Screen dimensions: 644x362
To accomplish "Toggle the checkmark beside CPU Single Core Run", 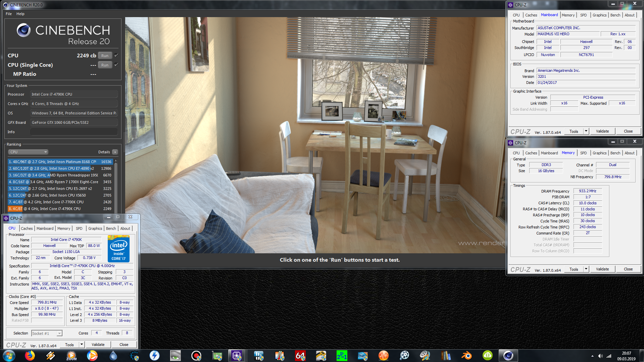I will tap(116, 65).
